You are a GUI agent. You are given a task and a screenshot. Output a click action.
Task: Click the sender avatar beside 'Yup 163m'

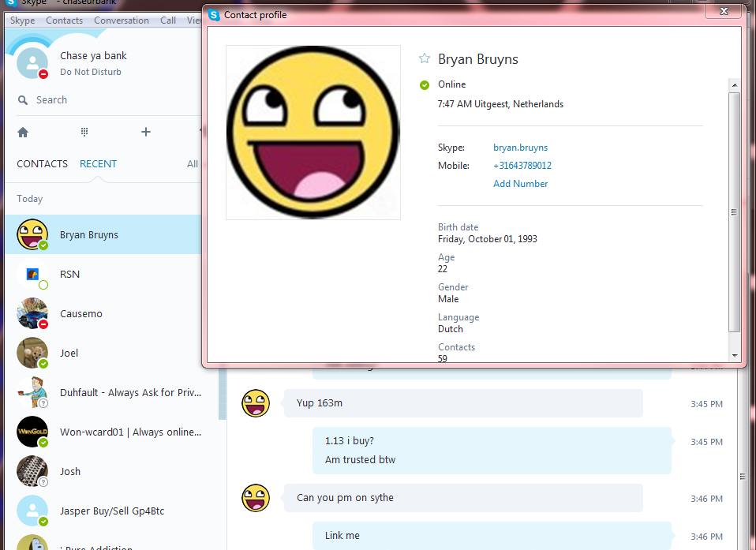tap(256, 403)
